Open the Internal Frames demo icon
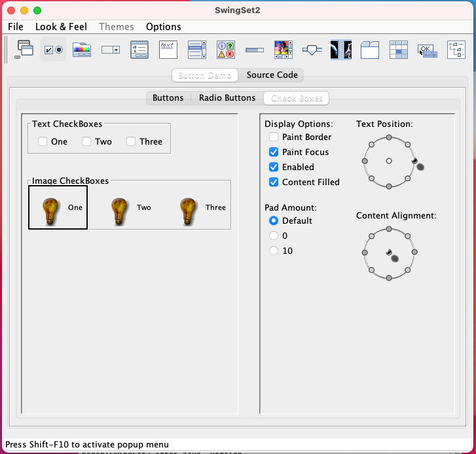Image resolution: width=476 pixels, height=454 pixels. pos(24,50)
